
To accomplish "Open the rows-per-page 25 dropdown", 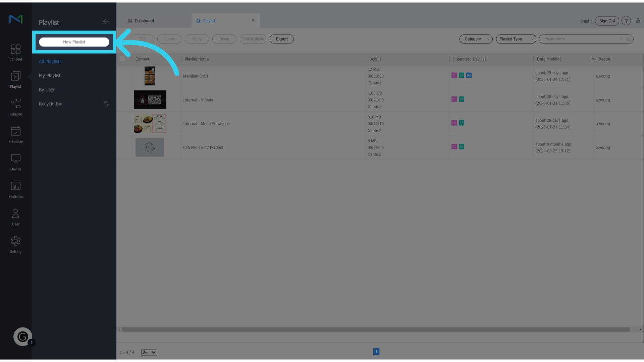I will 149,352.
